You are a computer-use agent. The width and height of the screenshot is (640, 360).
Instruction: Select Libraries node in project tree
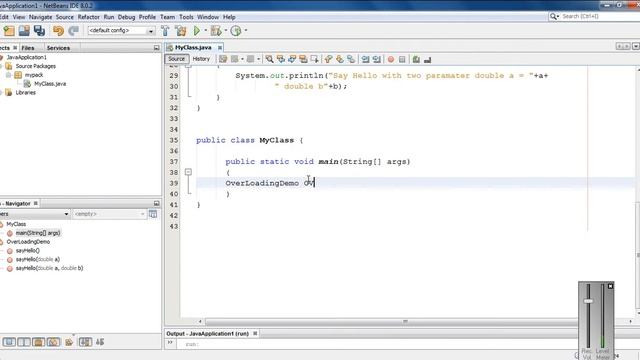(x=25, y=93)
